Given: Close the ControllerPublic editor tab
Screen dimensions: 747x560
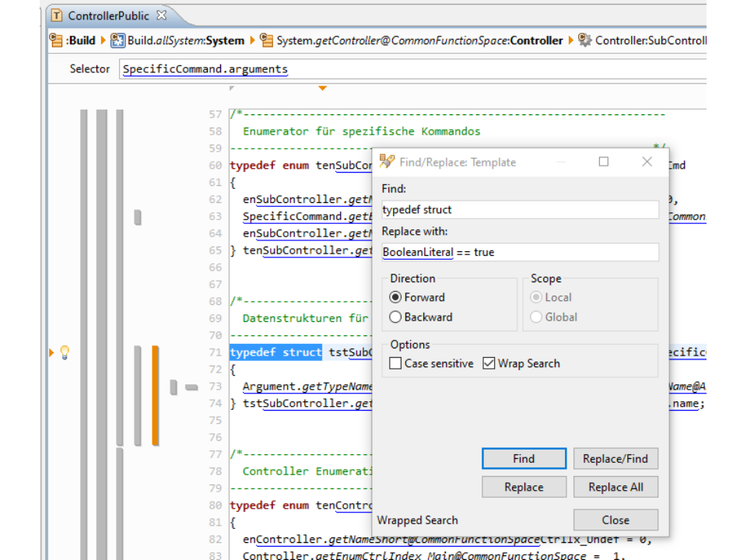Looking at the screenshot, I should pyautogui.click(x=161, y=15).
